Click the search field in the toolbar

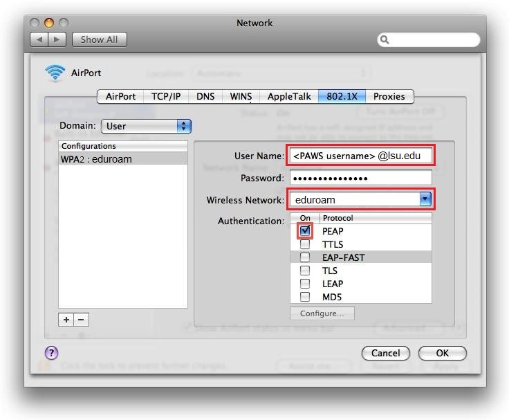pos(429,39)
